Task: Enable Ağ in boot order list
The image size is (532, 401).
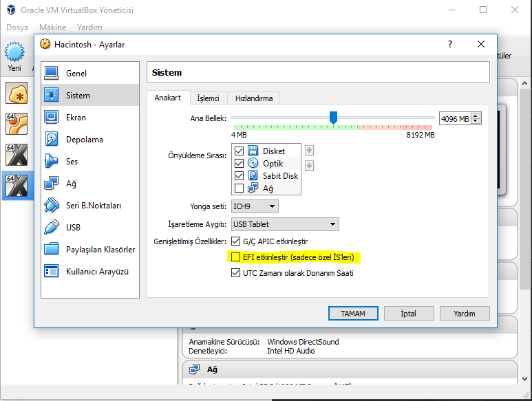Action: (x=240, y=188)
